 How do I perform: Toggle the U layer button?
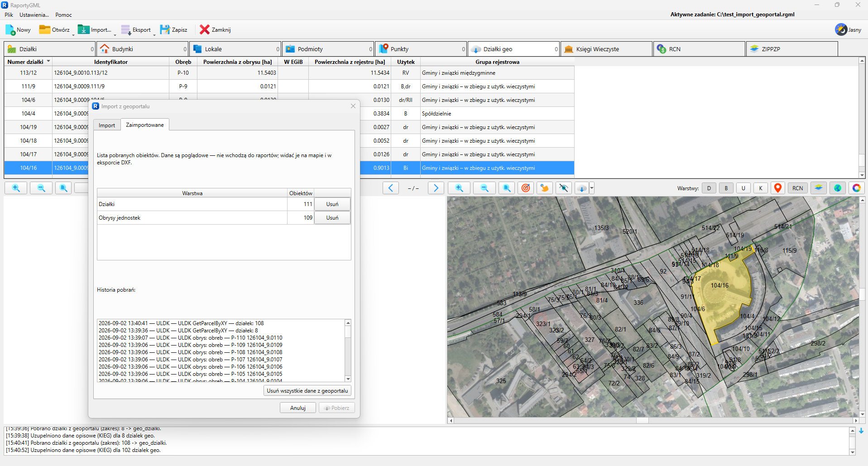click(743, 188)
